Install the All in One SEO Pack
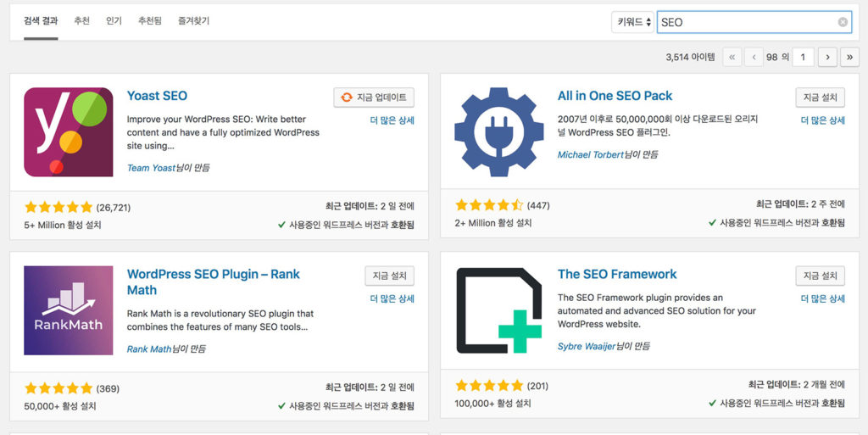868x435 pixels. (820, 98)
